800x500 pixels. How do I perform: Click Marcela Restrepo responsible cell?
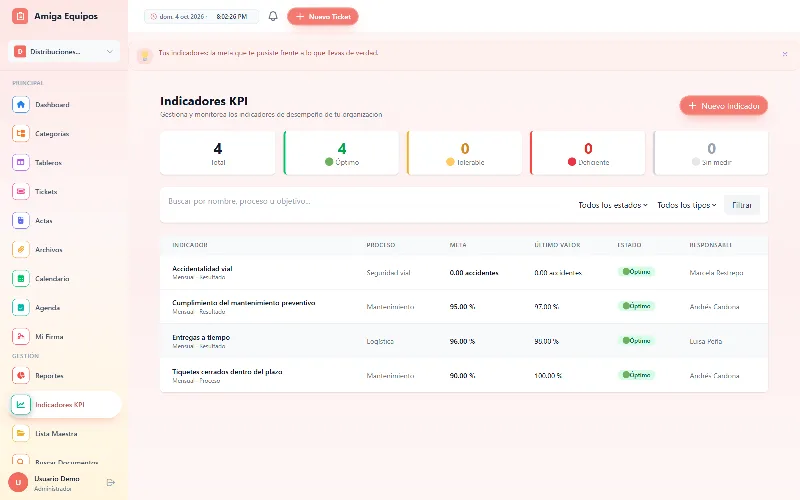[x=716, y=273]
